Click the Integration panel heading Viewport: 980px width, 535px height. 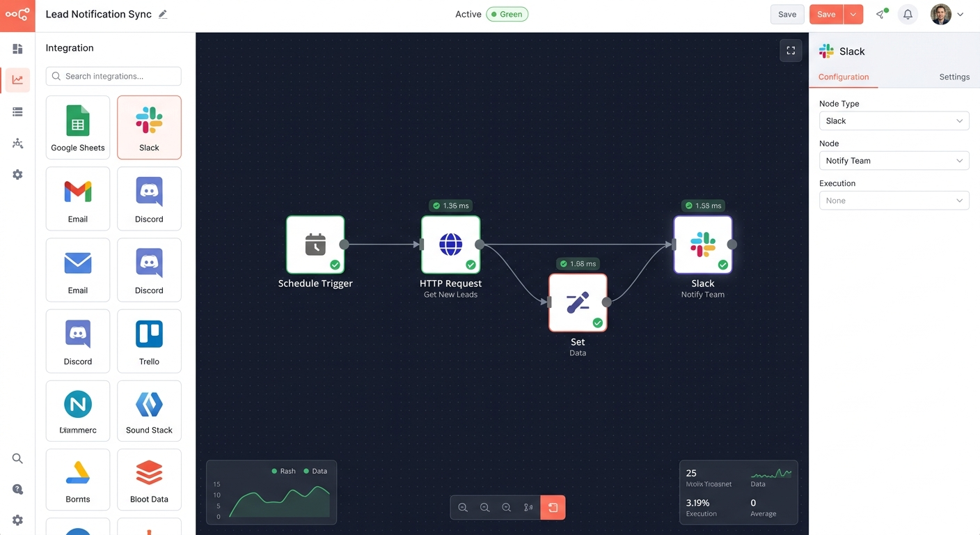70,48
